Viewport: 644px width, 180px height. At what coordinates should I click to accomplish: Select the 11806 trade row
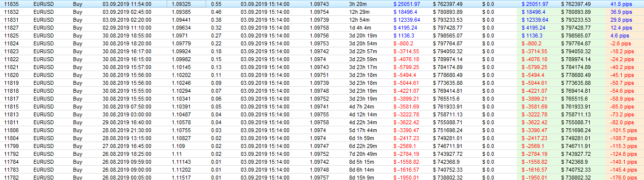tap(322, 130)
